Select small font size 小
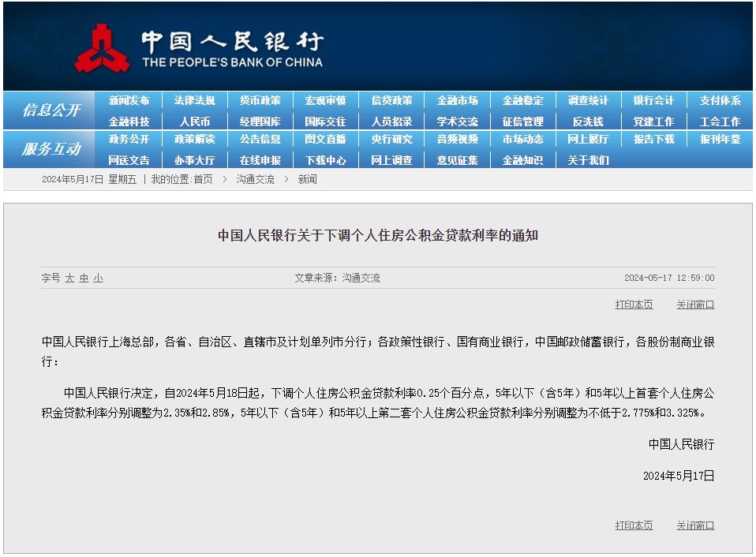 (x=99, y=278)
